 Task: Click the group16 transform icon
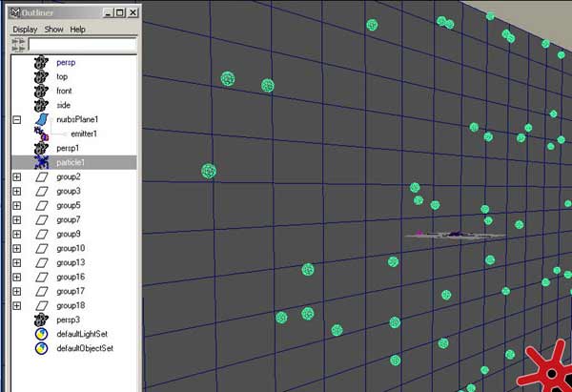coord(42,277)
